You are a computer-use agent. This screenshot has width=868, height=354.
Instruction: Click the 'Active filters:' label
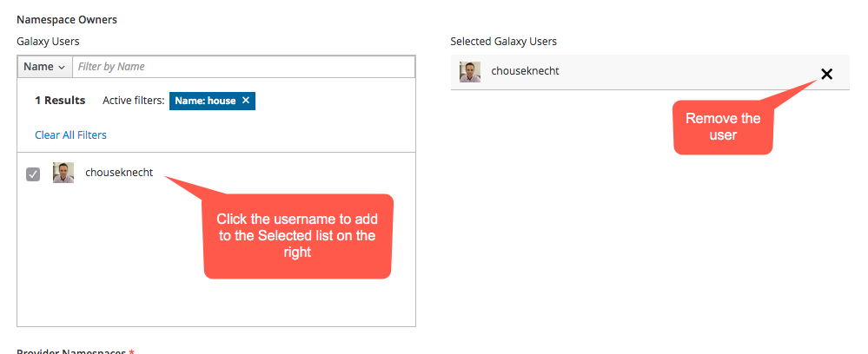tap(134, 101)
